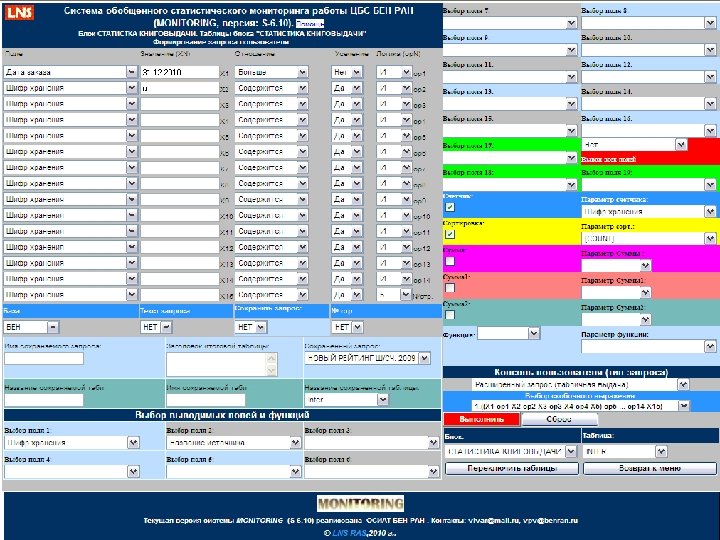The image size is (720, 540).
Task: Open the Функция dropdown
Action: [508, 333]
